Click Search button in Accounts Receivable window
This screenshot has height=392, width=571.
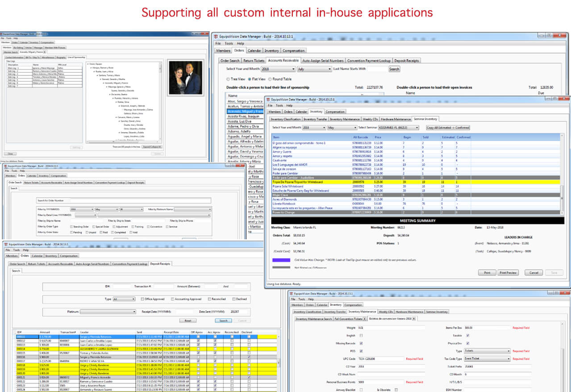[394, 69]
